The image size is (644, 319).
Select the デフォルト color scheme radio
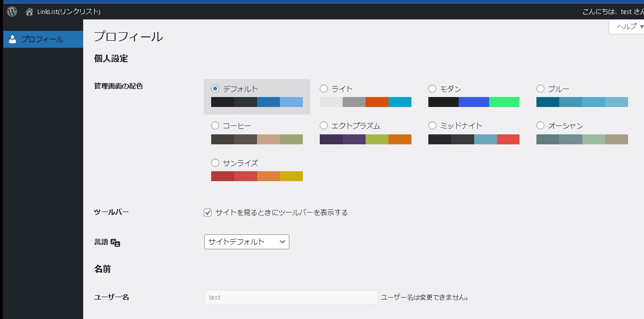click(215, 89)
